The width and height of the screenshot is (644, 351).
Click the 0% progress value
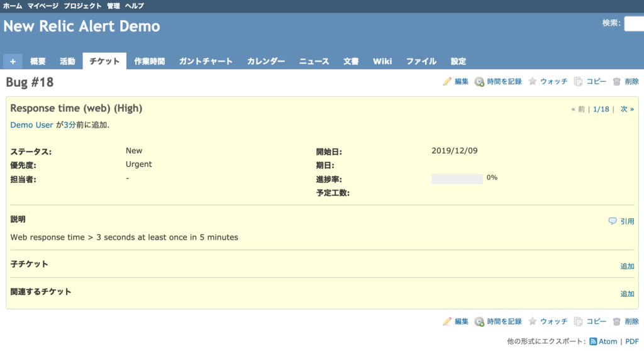tap(492, 177)
